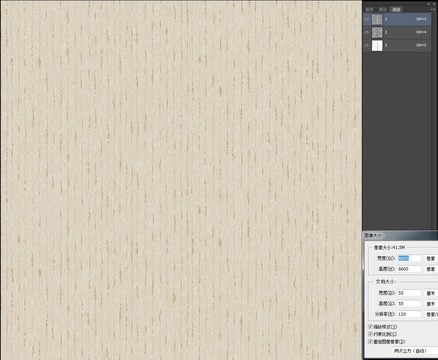
Task: Select channel 1 thumbnail in Channels panel
Action: click(x=377, y=19)
